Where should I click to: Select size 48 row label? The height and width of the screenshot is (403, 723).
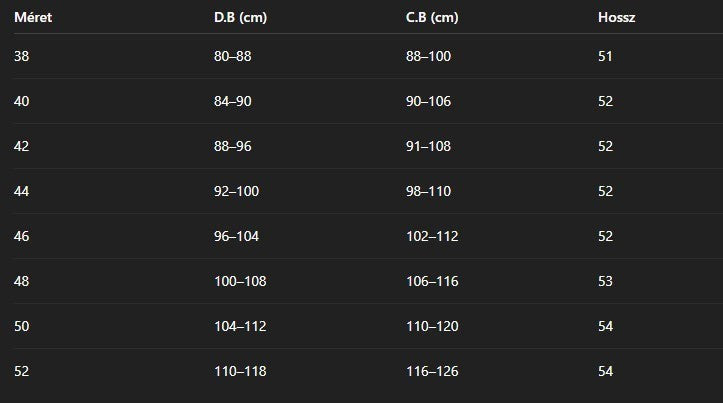pos(22,281)
